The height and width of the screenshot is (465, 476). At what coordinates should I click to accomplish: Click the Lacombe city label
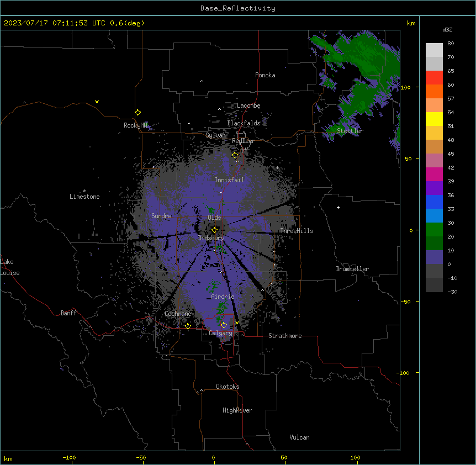point(248,105)
